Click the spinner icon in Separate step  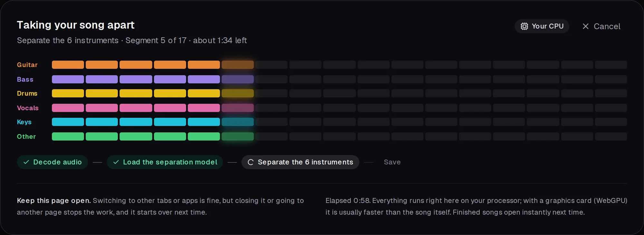251,162
